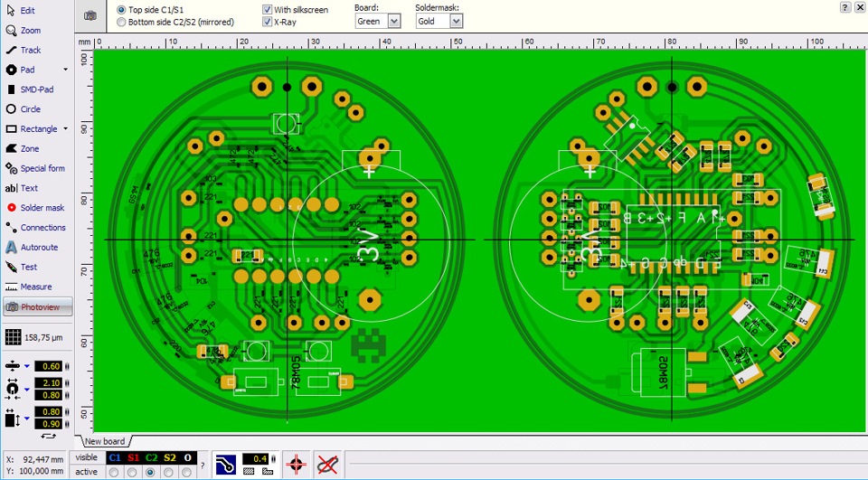Open SMD pad size presets arrow
This screenshot has width=868, height=480.
coord(26,419)
